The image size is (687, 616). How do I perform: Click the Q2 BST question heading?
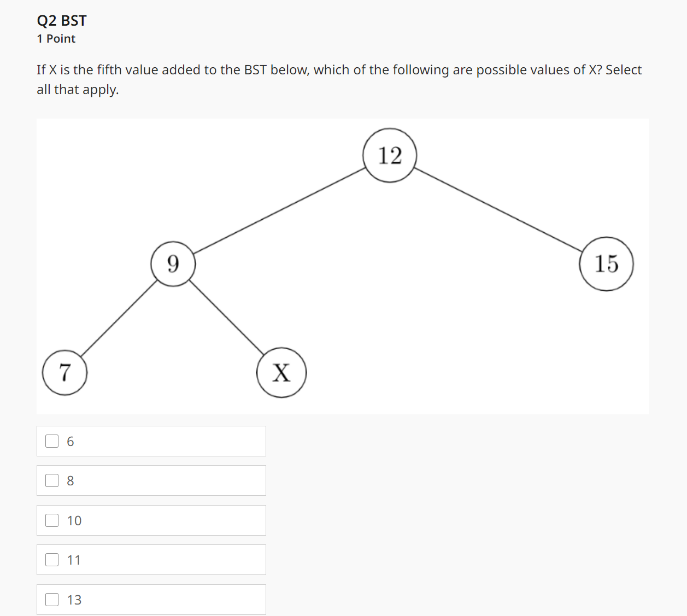coord(61,20)
